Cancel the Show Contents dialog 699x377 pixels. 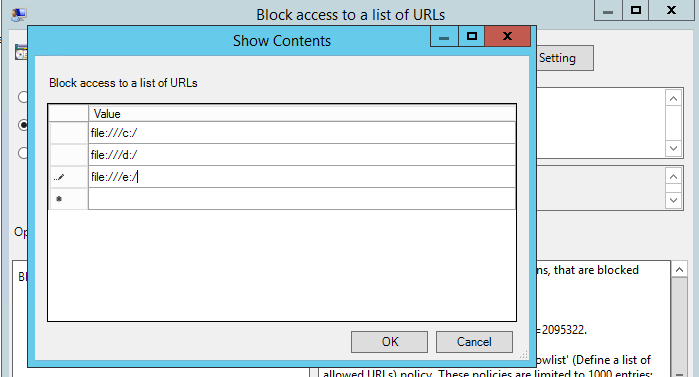point(474,342)
